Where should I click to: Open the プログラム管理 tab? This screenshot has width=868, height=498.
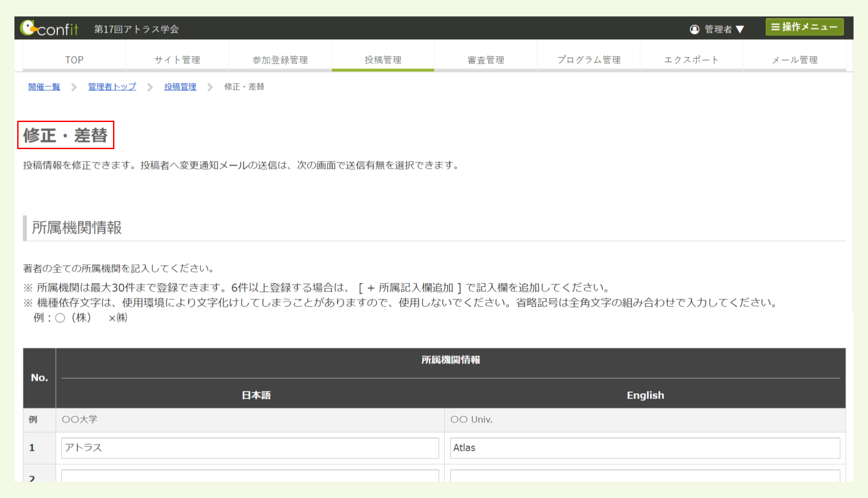[589, 59]
